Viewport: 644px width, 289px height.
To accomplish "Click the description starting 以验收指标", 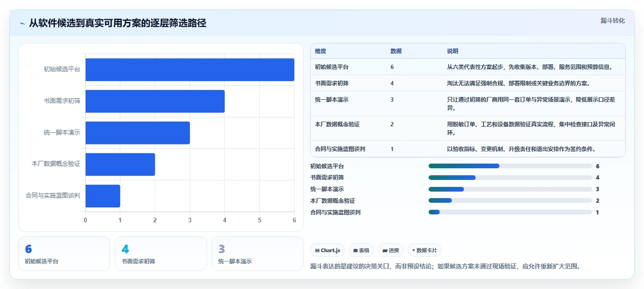I will tap(521, 149).
